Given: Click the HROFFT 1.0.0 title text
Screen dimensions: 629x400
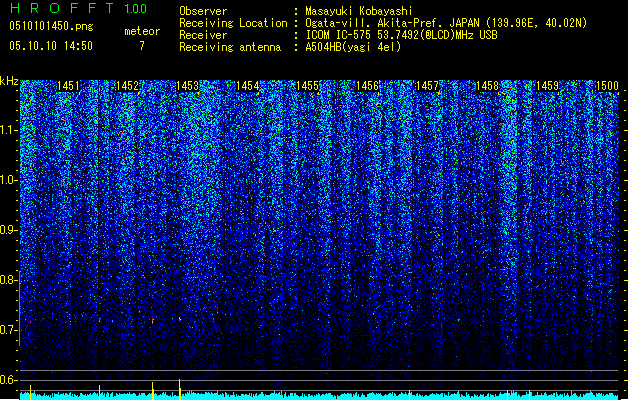Looking at the screenshot, I should point(78,8).
